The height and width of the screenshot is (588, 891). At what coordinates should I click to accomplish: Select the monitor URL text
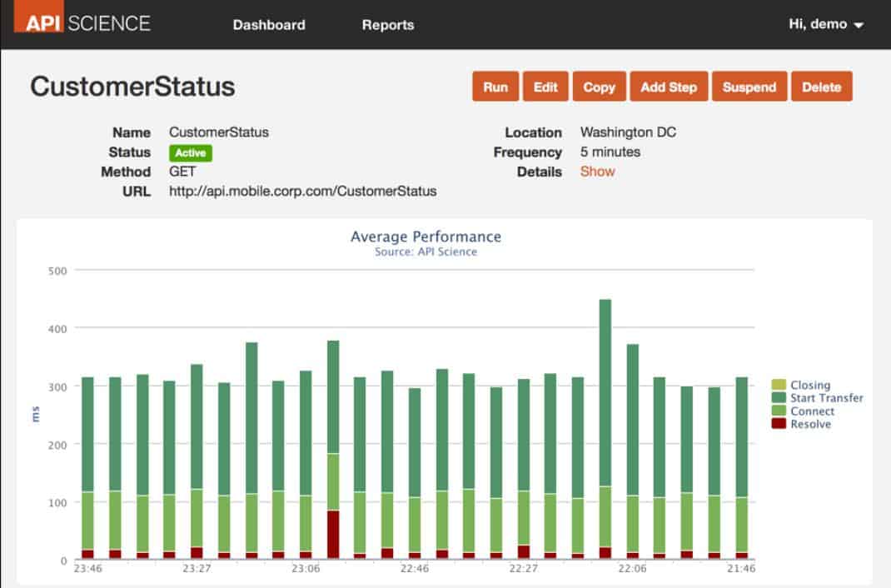[303, 192]
